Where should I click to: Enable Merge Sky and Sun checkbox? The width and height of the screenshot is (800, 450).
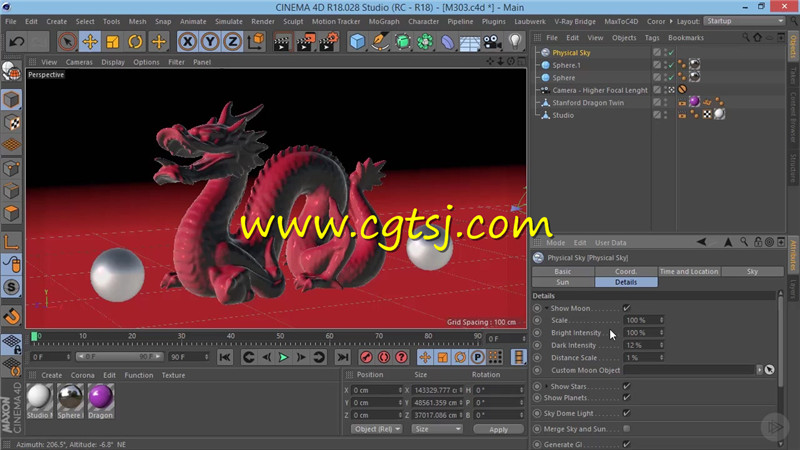(x=627, y=429)
